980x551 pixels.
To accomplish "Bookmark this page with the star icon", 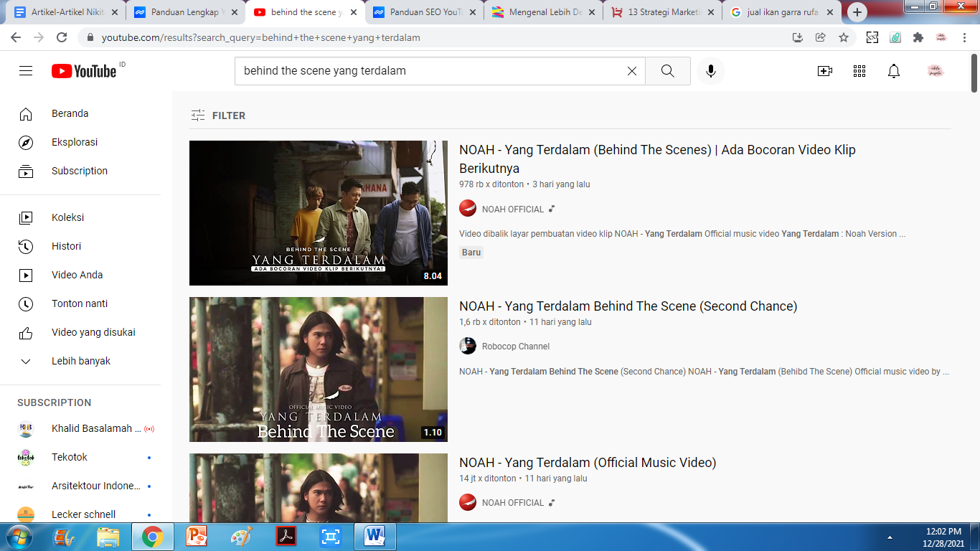I will tap(844, 37).
